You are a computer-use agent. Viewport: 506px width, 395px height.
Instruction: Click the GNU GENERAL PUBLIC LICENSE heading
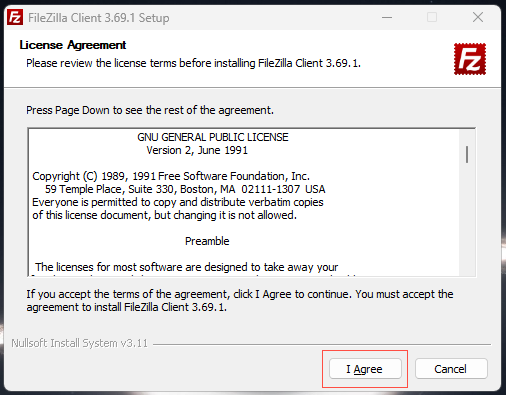tap(213, 137)
